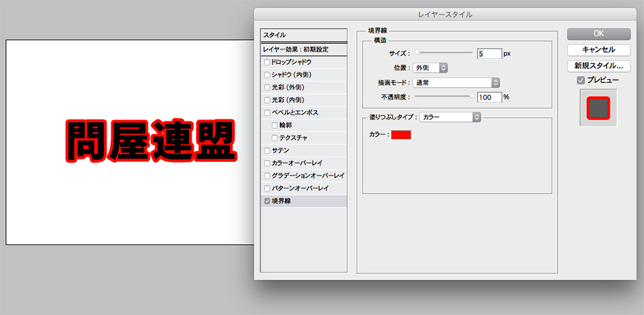Click the 不透明度 slider handle
Screen dimensions: 644x315
click(472, 96)
